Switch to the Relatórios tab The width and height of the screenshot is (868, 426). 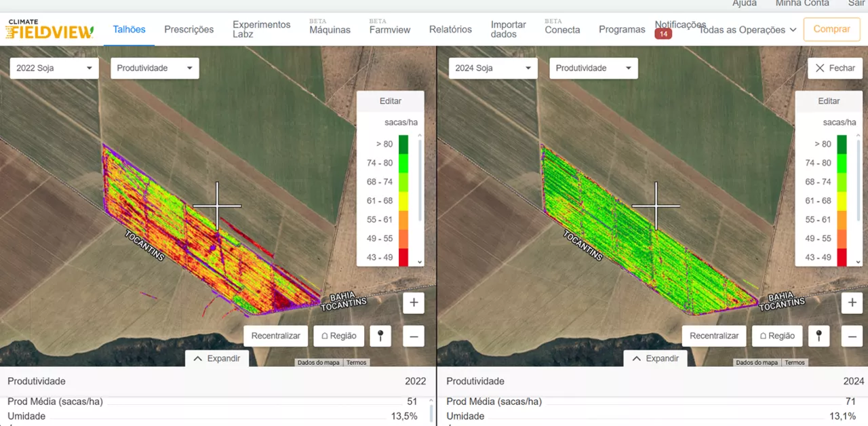pyautogui.click(x=450, y=30)
